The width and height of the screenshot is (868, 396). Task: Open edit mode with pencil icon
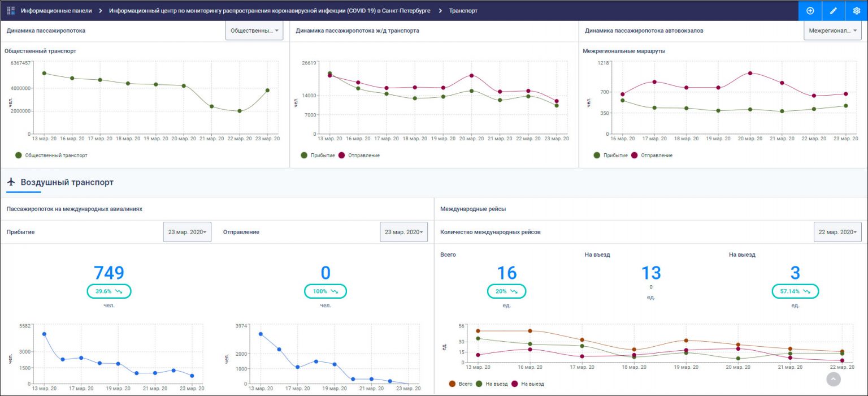(x=833, y=11)
